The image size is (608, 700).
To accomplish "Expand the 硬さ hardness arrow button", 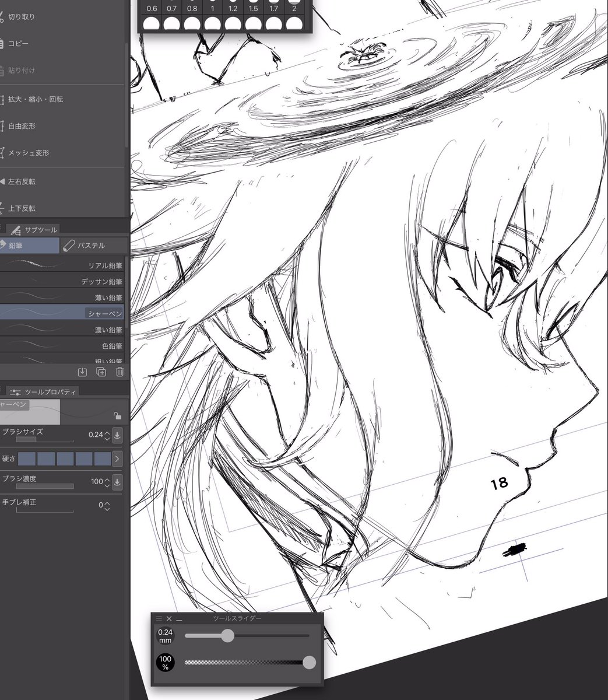I will click(117, 459).
